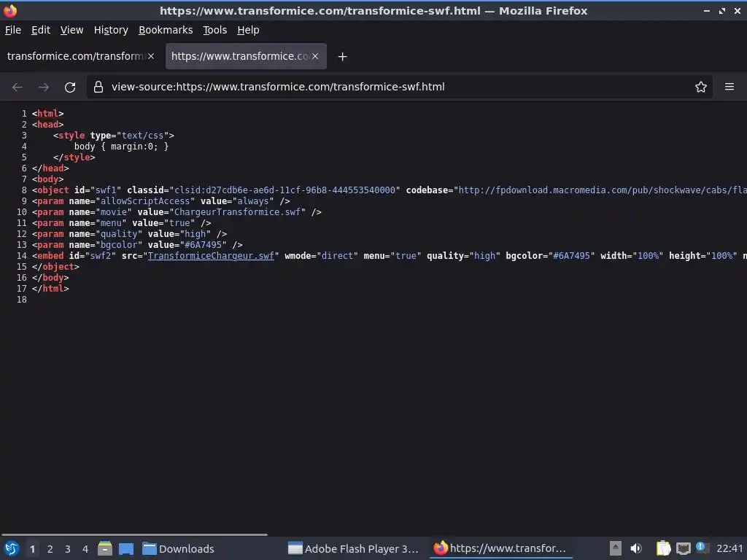Follow the TransformiceChargeur.swf link
Screen dimensions: 747x560
(211, 256)
